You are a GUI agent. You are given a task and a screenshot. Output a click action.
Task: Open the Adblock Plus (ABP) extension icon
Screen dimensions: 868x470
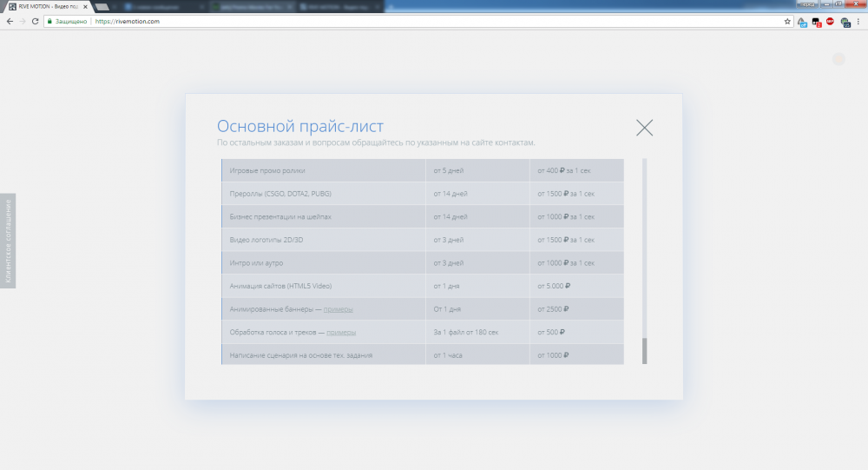[x=830, y=21]
